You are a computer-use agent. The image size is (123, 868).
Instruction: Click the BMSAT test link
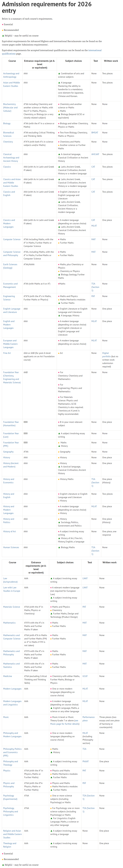click(95, 132)
